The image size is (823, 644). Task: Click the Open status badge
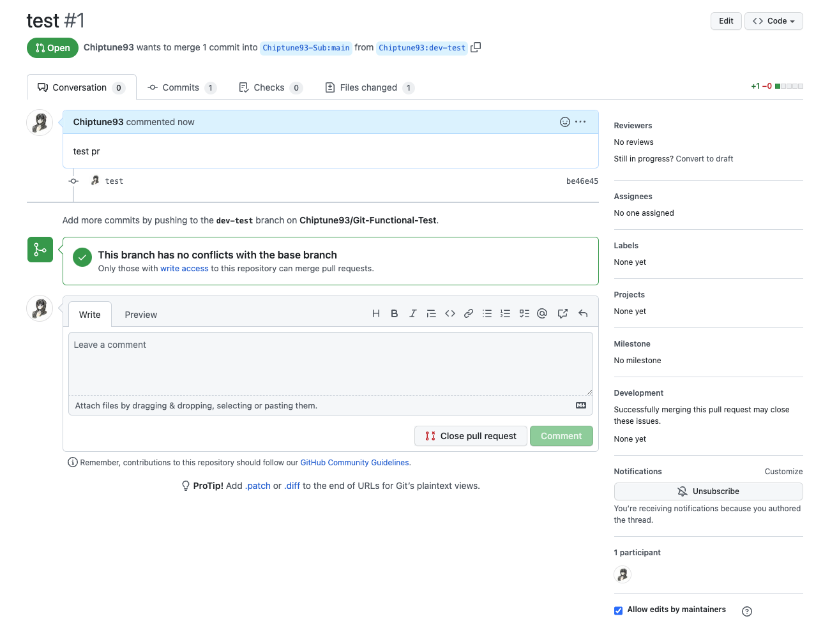click(x=52, y=48)
